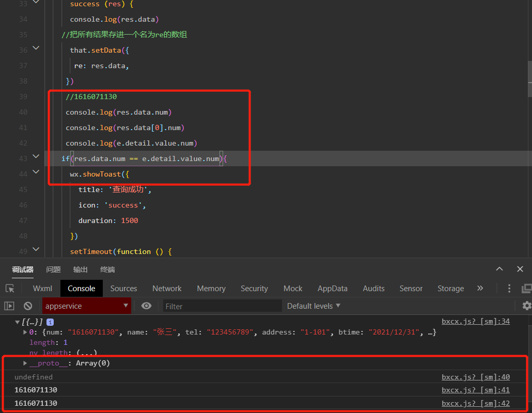The image size is (532, 413).
Task: Click the 'undefined' console output
Action: tap(34, 377)
